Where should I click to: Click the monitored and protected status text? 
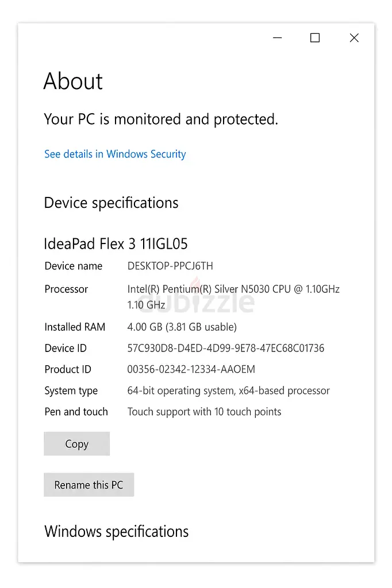pos(161,119)
